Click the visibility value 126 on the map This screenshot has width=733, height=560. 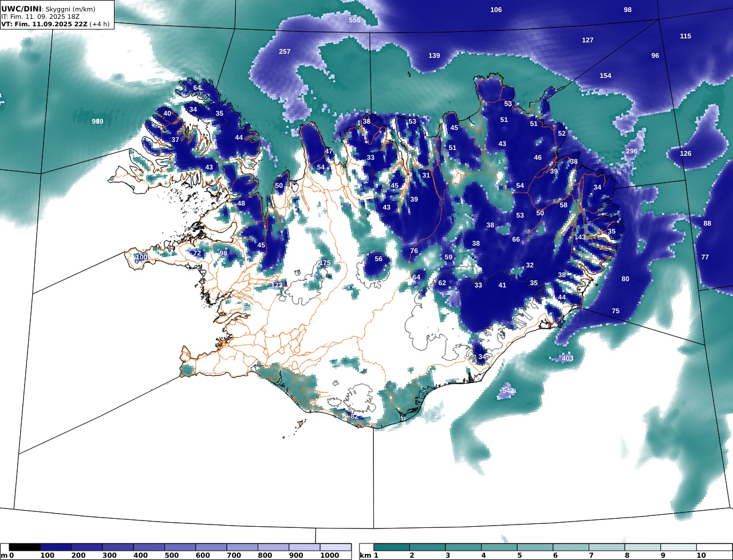[685, 153]
